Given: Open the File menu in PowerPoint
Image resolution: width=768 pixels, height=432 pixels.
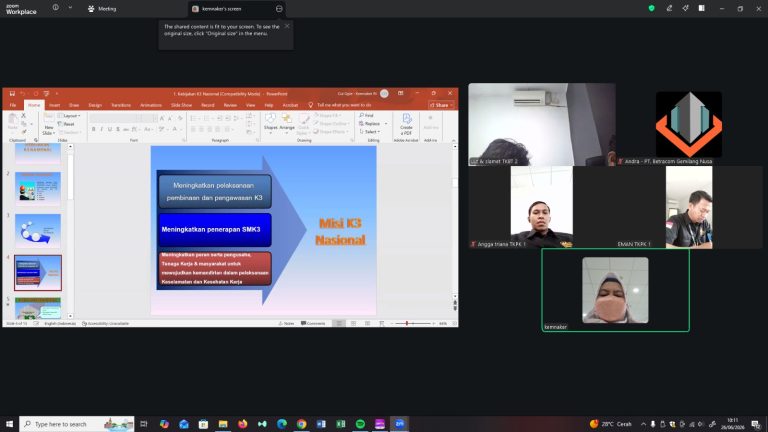Looking at the screenshot, I should [13, 105].
